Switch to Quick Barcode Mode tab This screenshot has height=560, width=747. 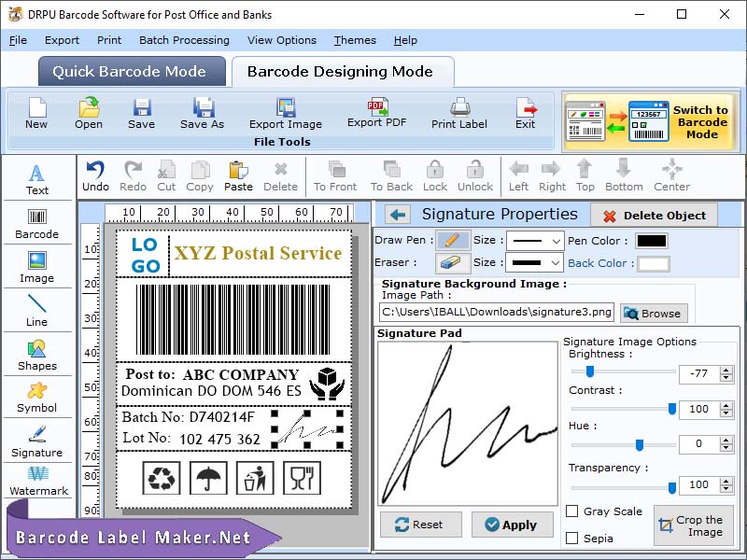point(131,71)
